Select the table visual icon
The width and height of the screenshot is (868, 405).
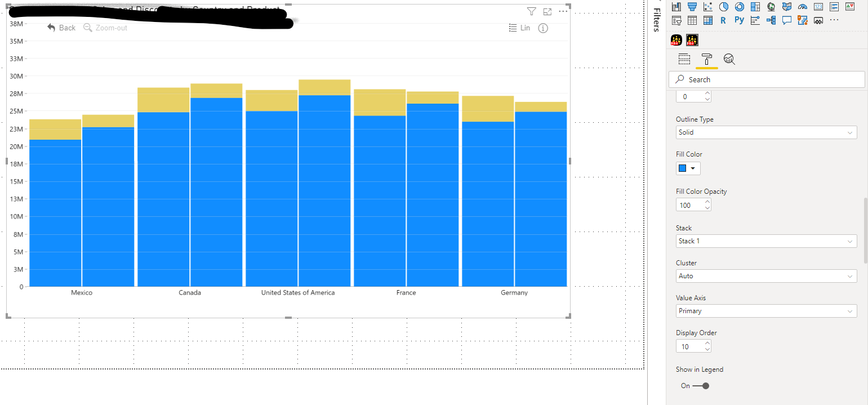click(692, 20)
